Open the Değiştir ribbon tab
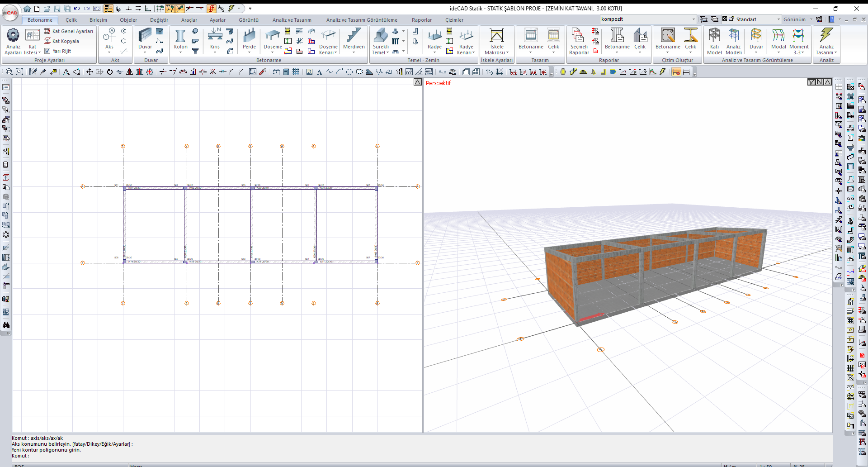 tap(159, 20)
